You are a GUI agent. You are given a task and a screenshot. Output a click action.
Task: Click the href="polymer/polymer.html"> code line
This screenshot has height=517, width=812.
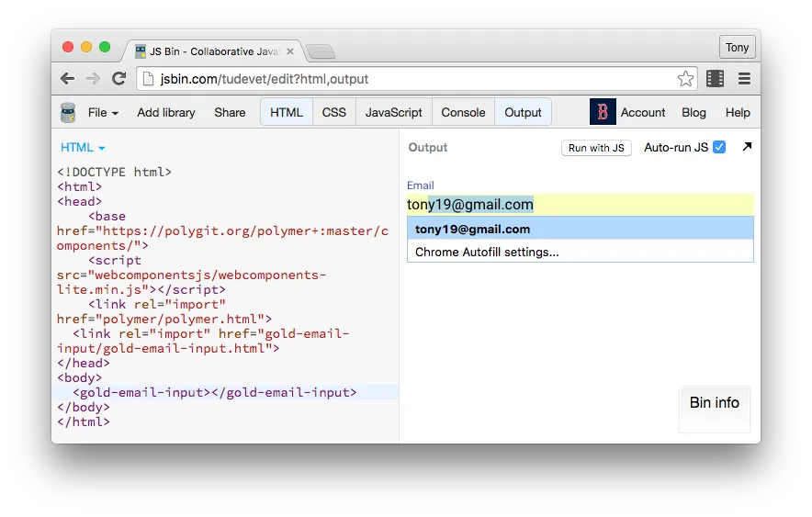(164, 319)
